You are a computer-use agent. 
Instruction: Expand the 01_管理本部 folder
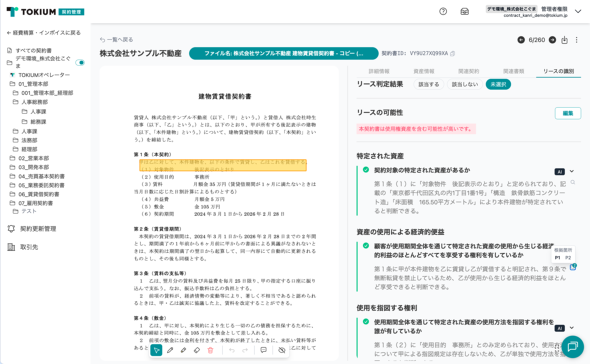(29, 84)
